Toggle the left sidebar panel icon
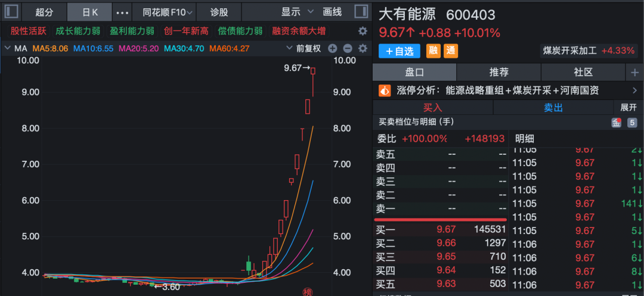The image size is (644, 296). click(11, 12)
